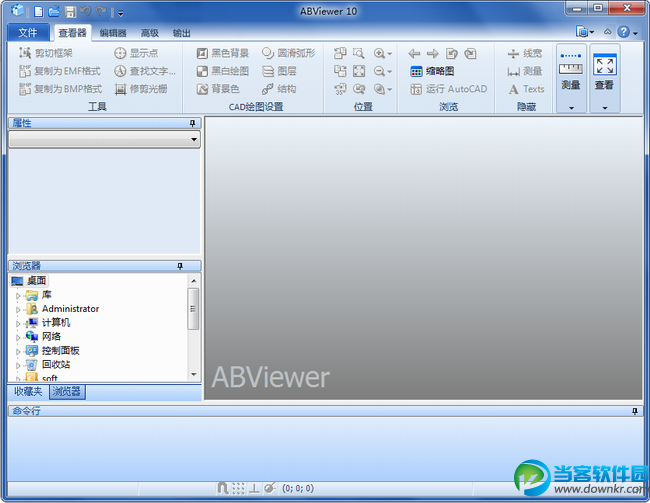Viewport: 650px width, 503px height.
Task: Toggle 黑色背景 setting
Action: tap(223, 53)
